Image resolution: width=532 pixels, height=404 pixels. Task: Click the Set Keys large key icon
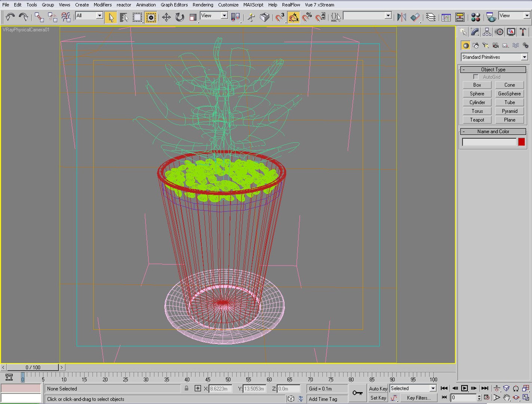[357, 393]
